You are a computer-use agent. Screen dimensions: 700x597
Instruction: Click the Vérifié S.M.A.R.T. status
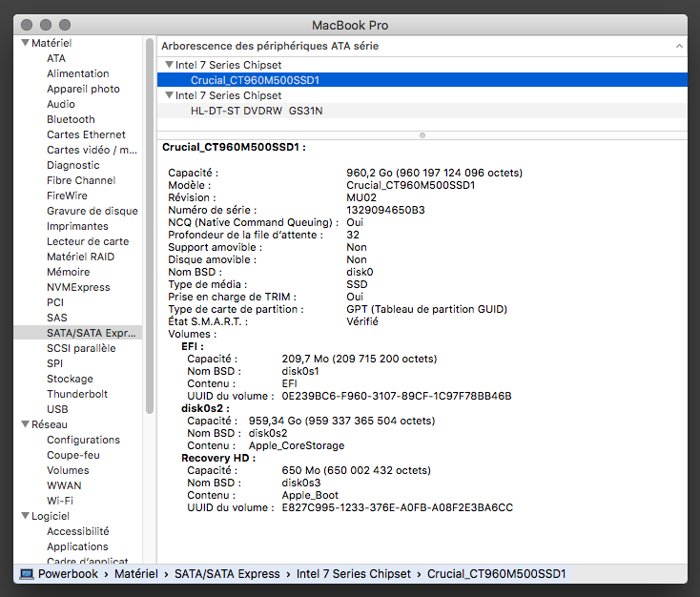pyautogui.click(x=362, y=321)
